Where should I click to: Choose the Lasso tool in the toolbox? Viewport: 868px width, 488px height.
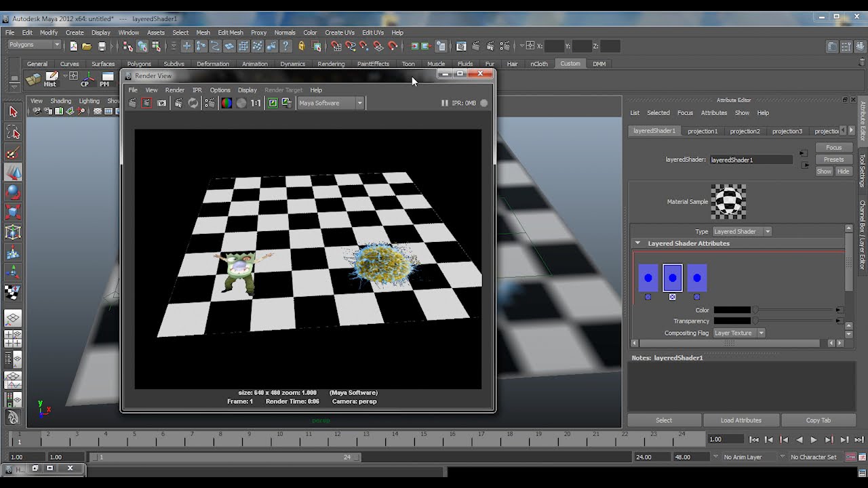click(13, 131)
